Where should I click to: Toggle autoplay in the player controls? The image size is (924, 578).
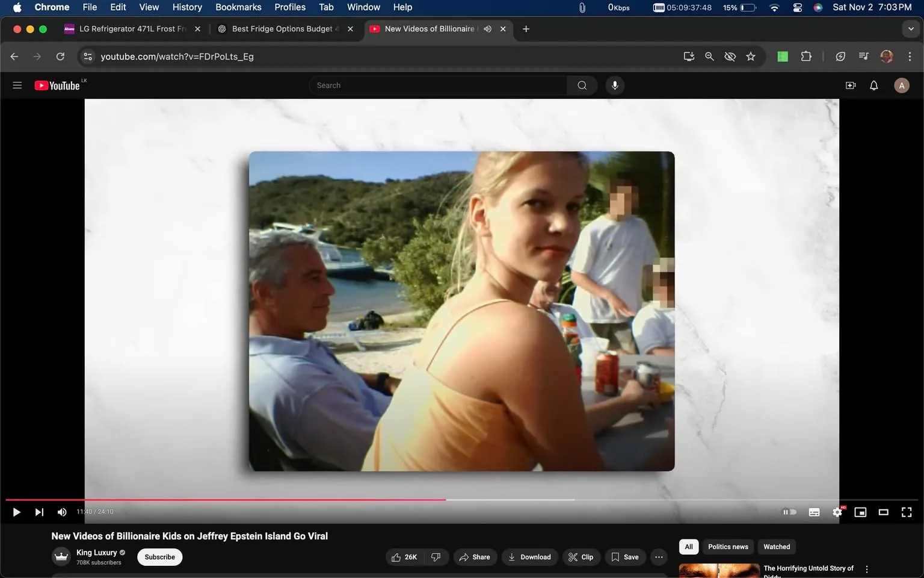(789, 512)
